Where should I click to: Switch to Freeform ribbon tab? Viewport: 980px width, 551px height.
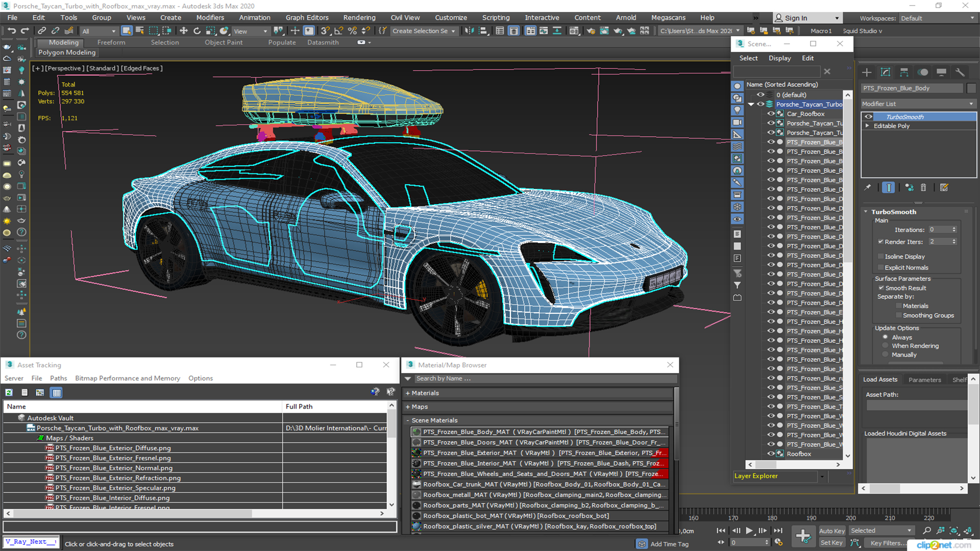pos(111,43)
